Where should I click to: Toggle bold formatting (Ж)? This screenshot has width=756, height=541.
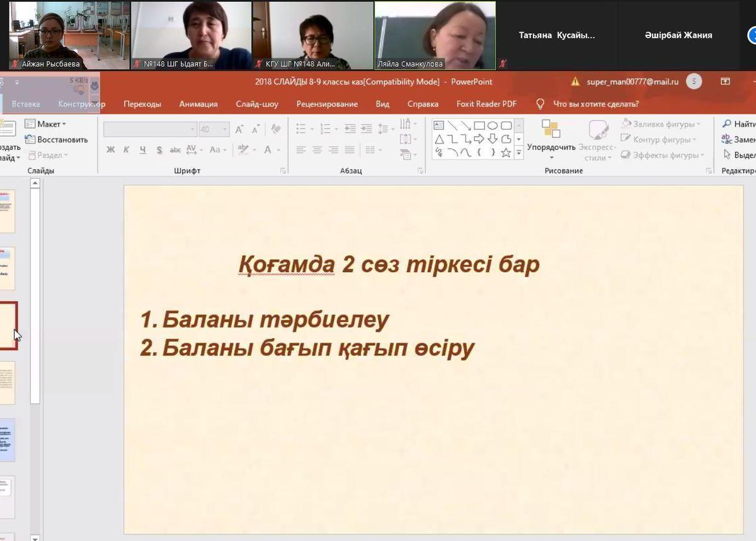point(111,150)
